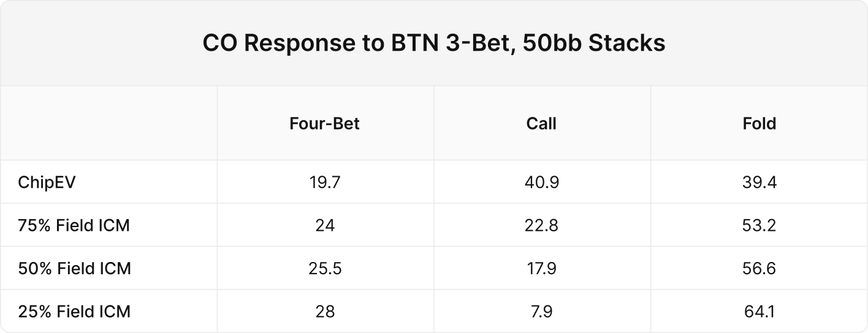
Task: Select the 75% Field ICM Four-Bet value 24
Action: (x=325, y=225)
